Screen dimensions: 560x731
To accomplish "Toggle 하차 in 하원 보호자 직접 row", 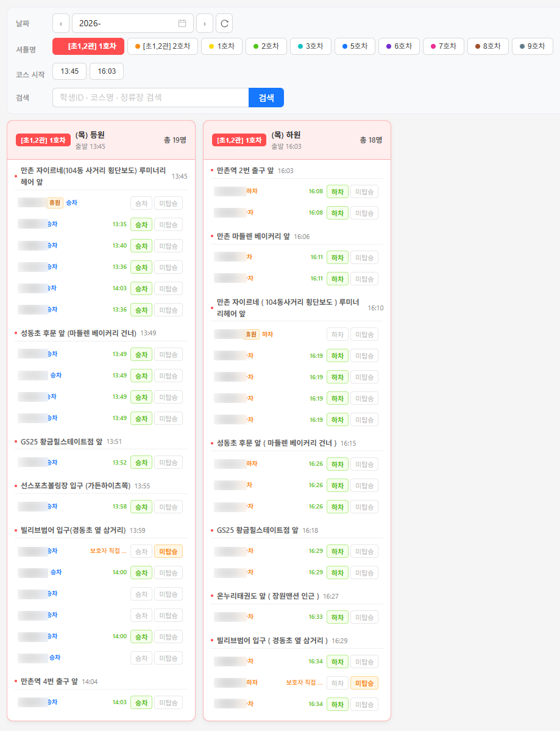I will pyautogui.click(x=338, y=683).
